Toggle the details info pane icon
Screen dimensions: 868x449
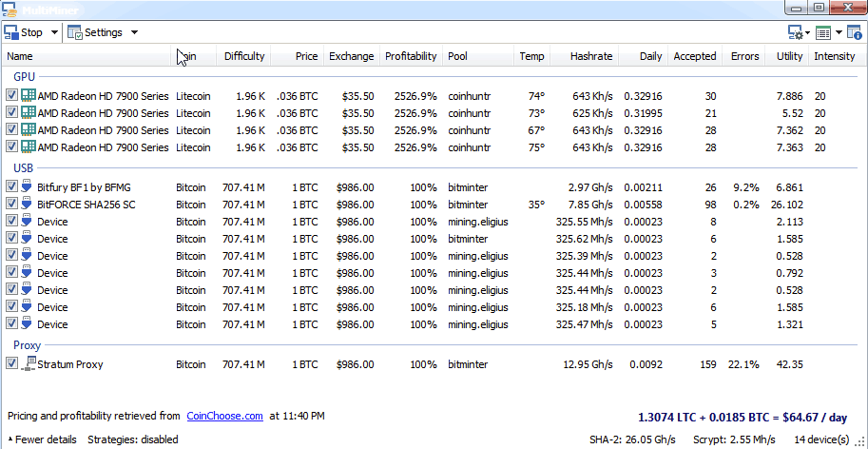coord(854,33)
